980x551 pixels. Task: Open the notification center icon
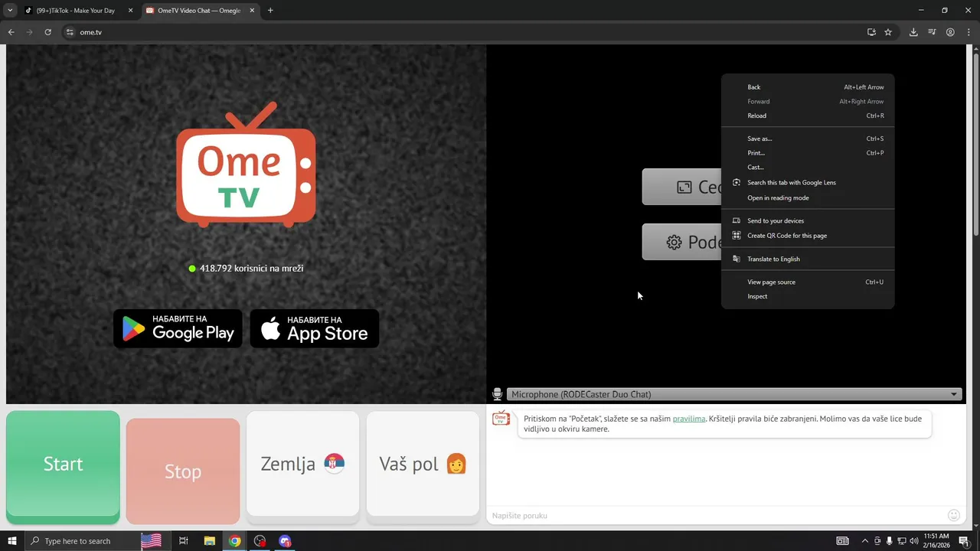coord(964,541)
